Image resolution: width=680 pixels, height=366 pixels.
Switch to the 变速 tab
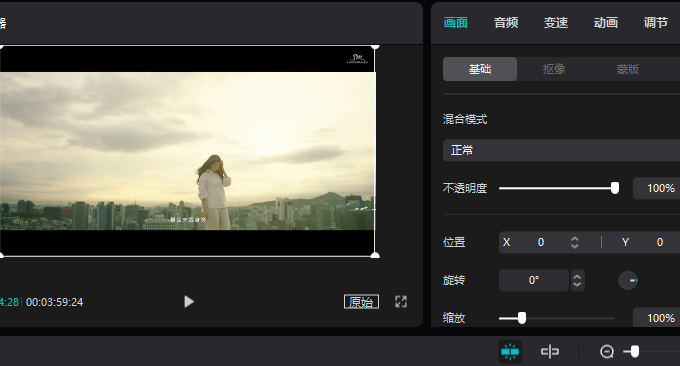coord(556,23)
